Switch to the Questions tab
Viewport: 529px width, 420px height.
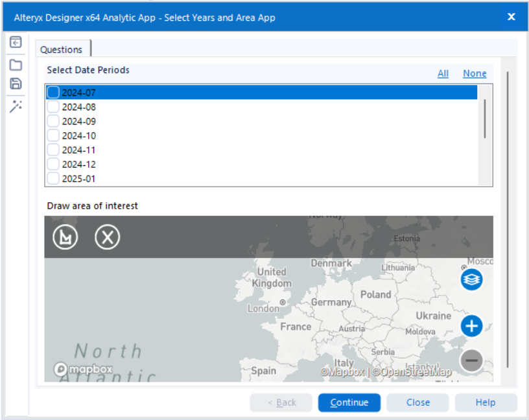pyautogui.click(x=62, y=49)
